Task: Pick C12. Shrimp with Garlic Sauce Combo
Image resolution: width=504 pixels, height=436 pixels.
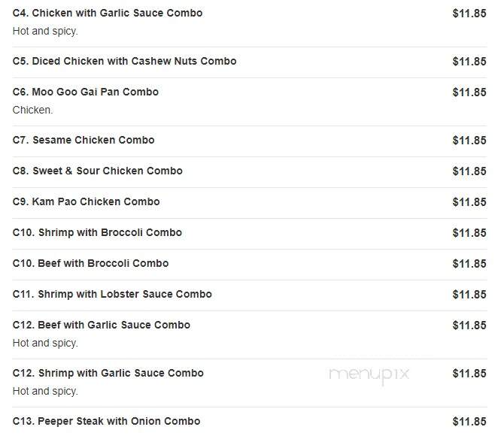Action: tap(108, 374)
